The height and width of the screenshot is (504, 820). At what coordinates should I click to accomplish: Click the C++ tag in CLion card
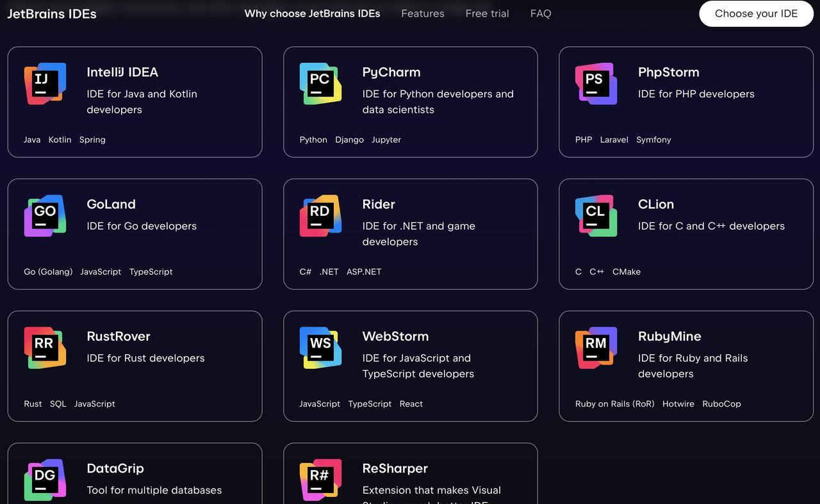pyautogui.click(x=596, y=272)
